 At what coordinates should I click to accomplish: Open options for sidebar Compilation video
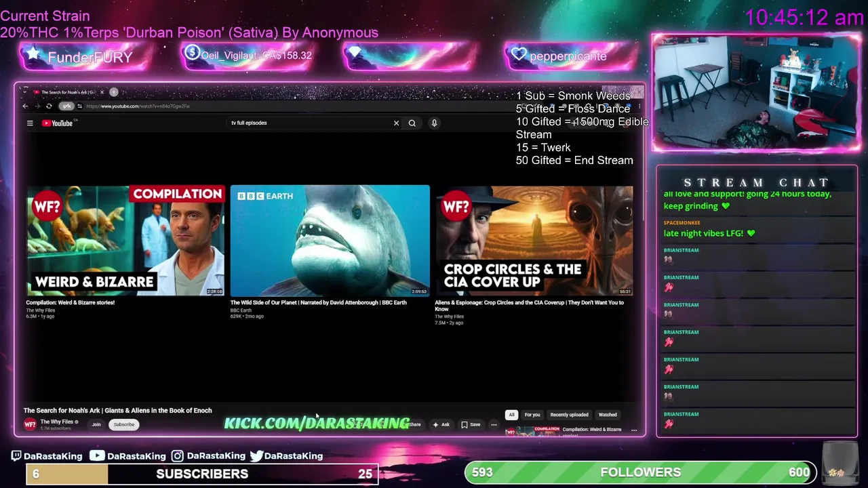[634, 430]
